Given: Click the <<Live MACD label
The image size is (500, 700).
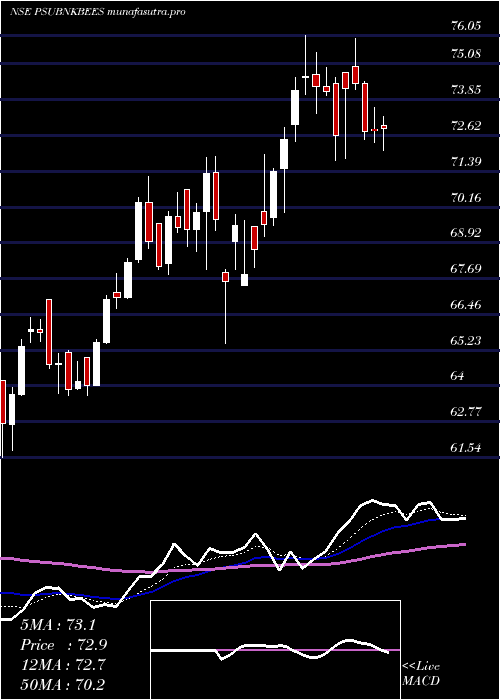Looking at the screenshot, I should point(421,674).
